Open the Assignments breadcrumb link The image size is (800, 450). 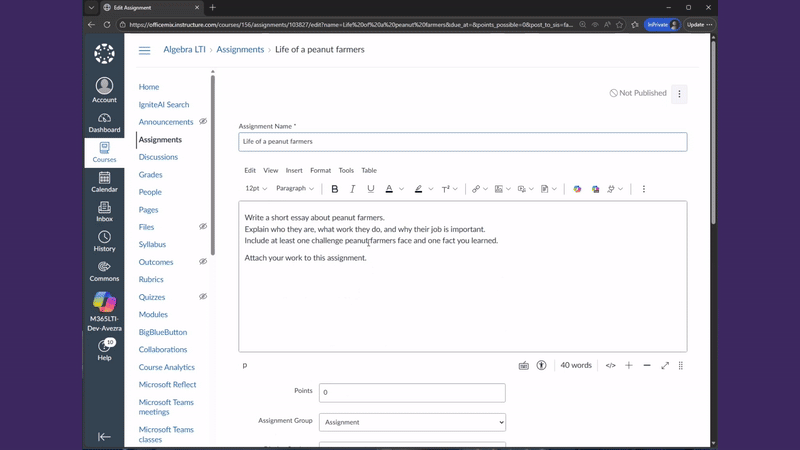pyautogui.click(x=240, y=49)
